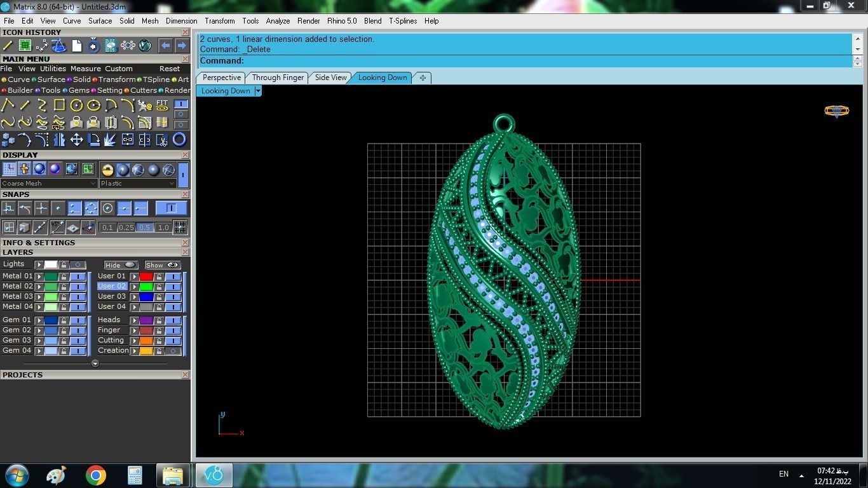Click the blue ring Torus icon
The width and height of the screenshot is (868, 488).
pyautogui.click(x=179, y=139)
